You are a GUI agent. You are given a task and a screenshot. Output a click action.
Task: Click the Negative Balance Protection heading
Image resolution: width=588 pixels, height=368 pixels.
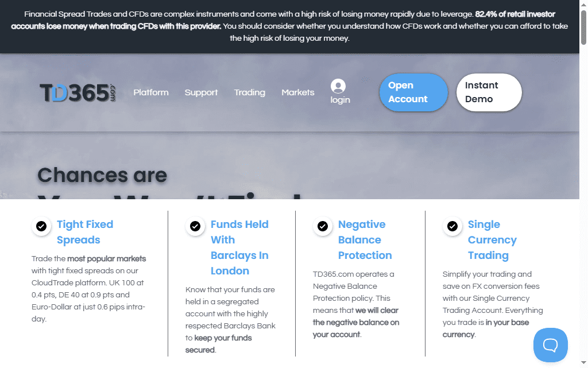pyautogui.click(x=365, y=240)
